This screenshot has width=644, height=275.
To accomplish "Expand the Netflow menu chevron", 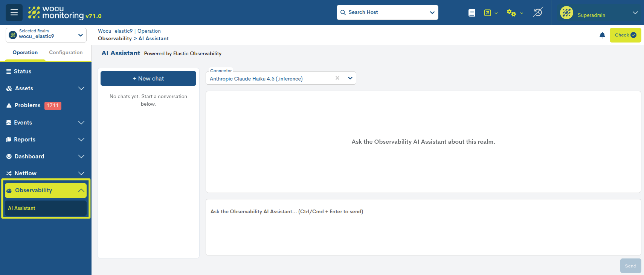I will click(81, 173).
